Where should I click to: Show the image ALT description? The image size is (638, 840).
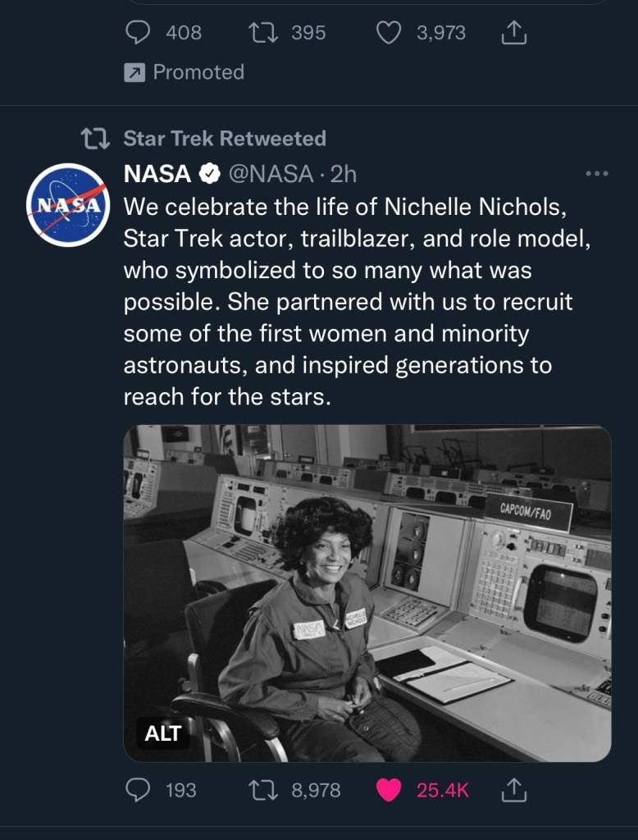click(x=162, y=733)
